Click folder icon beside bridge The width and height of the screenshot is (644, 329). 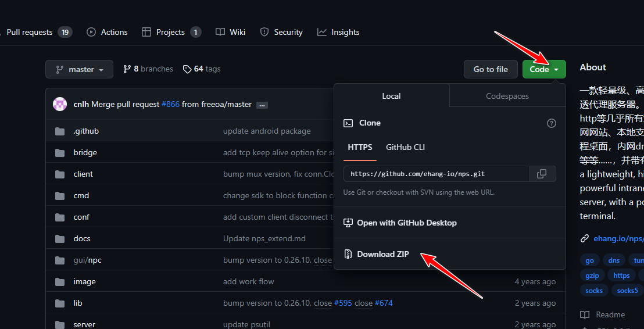point(60,153)
